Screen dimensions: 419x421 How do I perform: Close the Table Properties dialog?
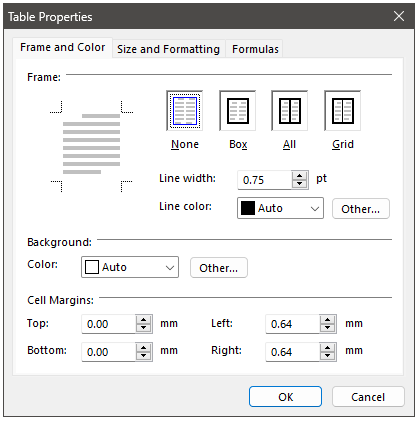399,16
